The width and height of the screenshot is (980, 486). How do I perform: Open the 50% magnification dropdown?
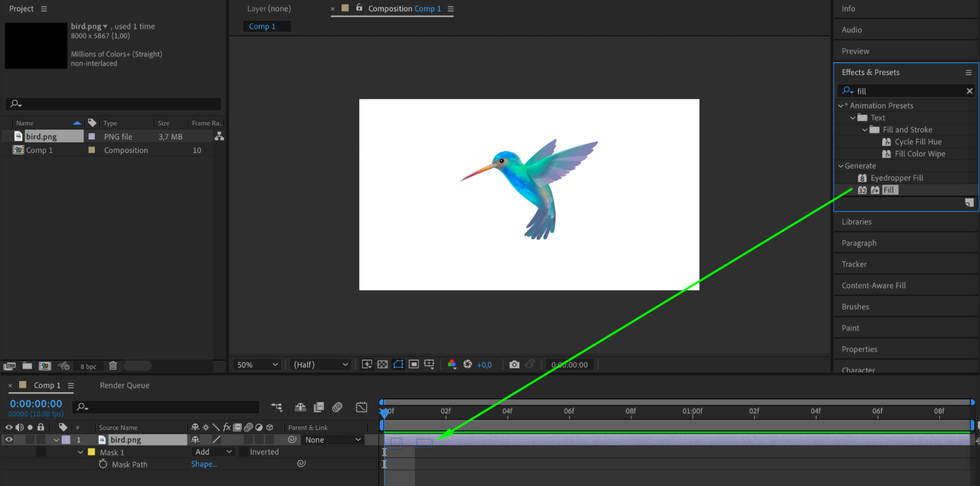257,364
